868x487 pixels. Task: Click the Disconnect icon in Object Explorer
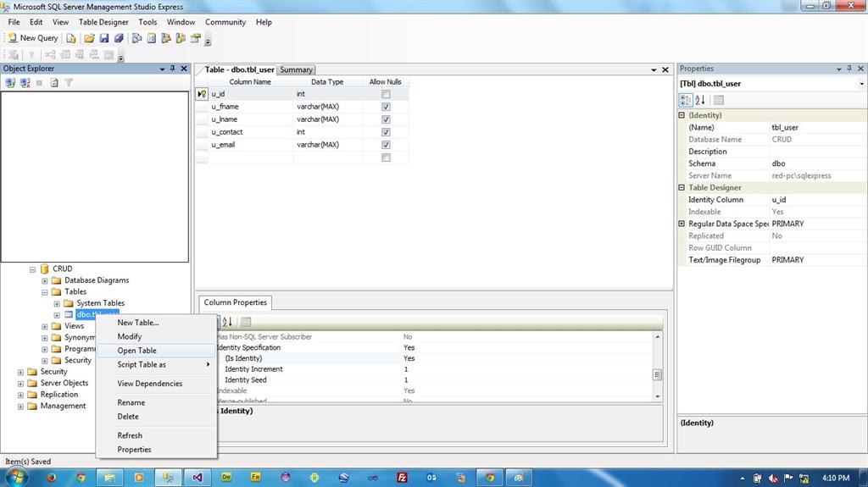pyautogui.click(x=25, y=82)
